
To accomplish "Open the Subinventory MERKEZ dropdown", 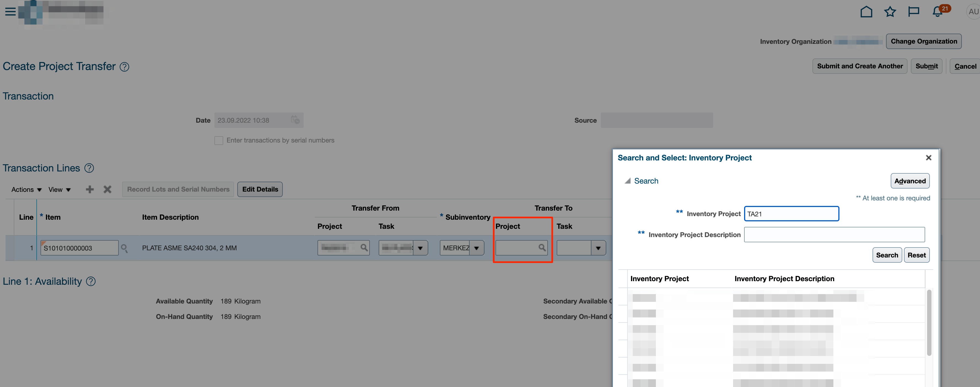I will [x=477, y=248].
